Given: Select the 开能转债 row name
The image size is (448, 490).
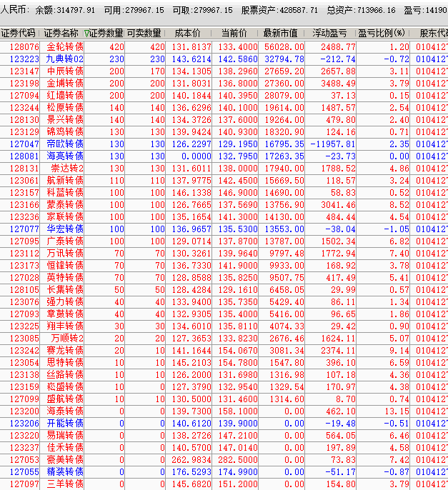Looking at the screenshot, I should coord(65,424).
